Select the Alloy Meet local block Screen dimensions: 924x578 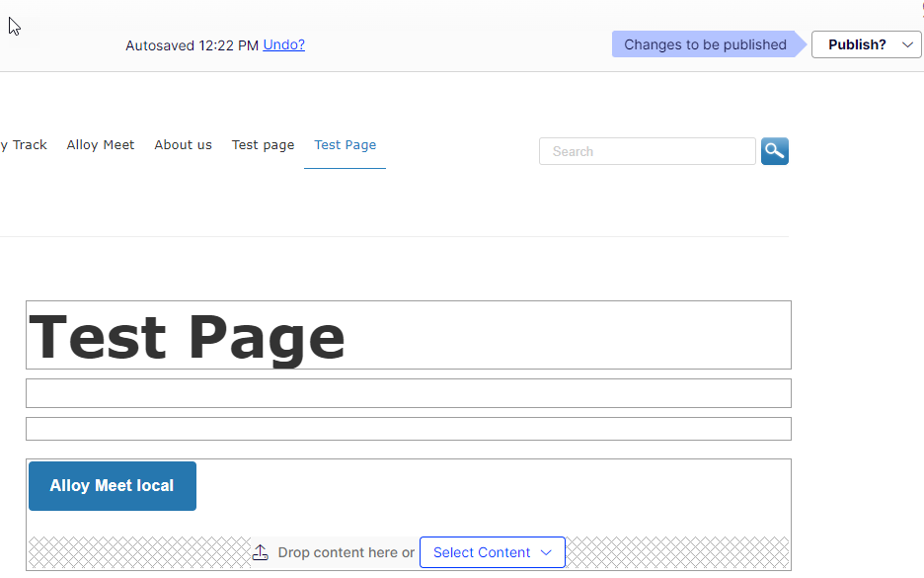tap(113, 486)
